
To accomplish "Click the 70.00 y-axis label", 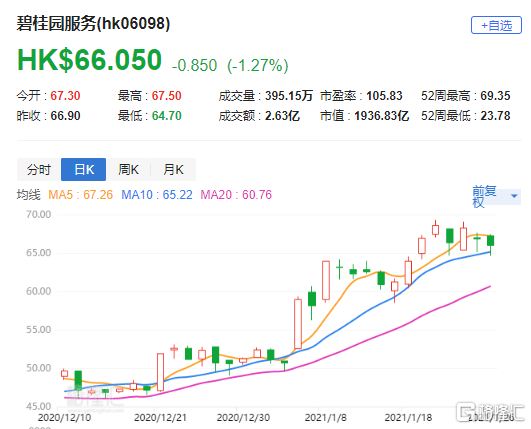I will pos(39,214).
